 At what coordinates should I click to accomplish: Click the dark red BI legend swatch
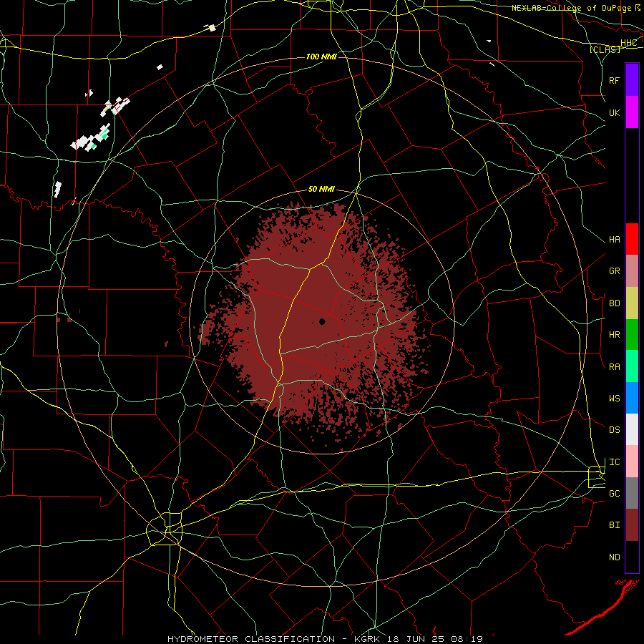(x=632, y=525)
